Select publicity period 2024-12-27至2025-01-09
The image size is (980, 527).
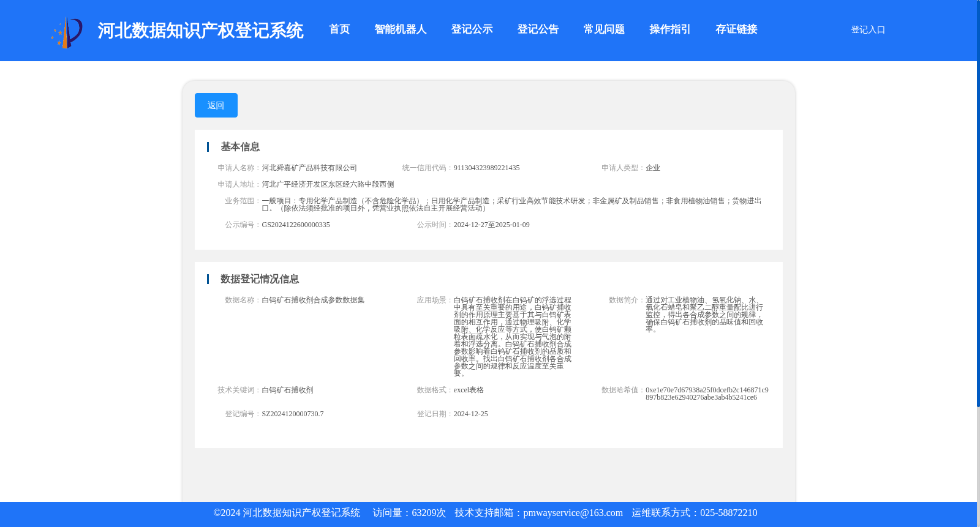coord(491,225)
